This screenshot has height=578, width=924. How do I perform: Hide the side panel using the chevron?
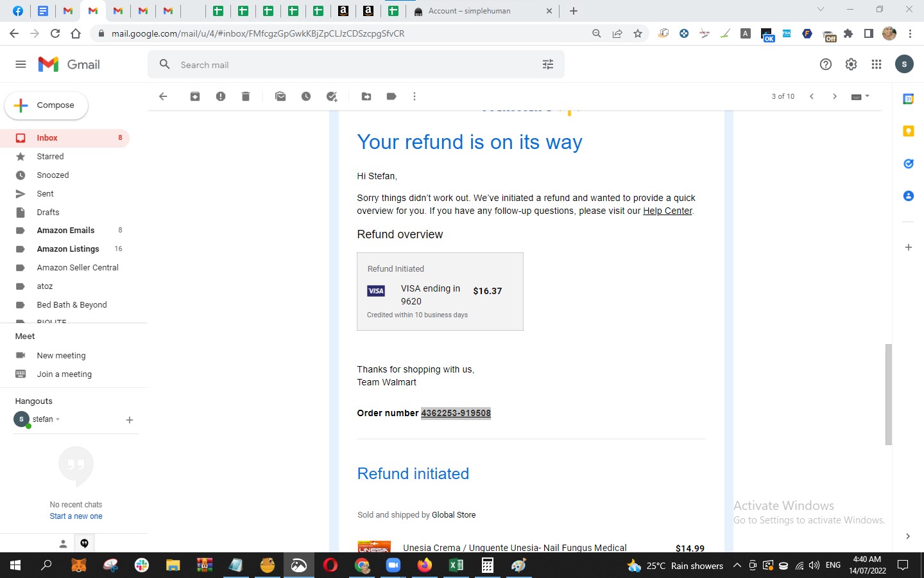(908, 536)
